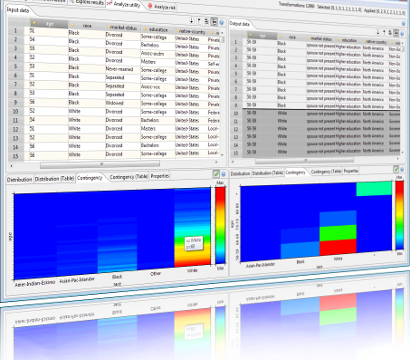410x360 pixels.
Task: Click the down-arrow sort icon above the output table
Action: 378,32
